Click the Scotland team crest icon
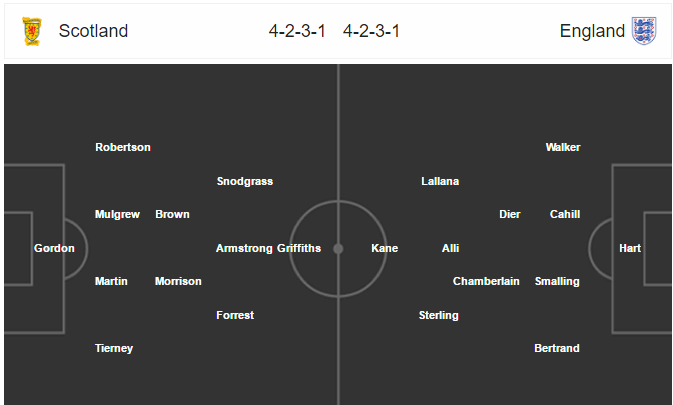Screen dimensions: 673x405 [32, 31]
